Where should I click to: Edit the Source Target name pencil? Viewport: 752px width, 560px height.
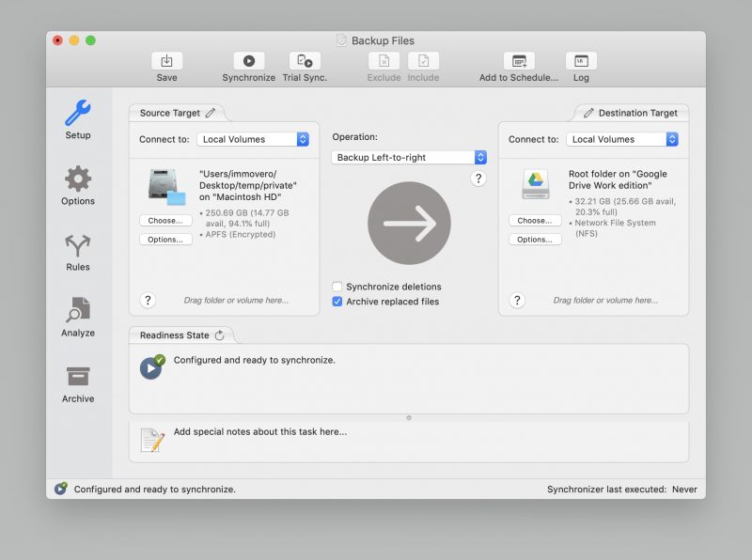211,113
